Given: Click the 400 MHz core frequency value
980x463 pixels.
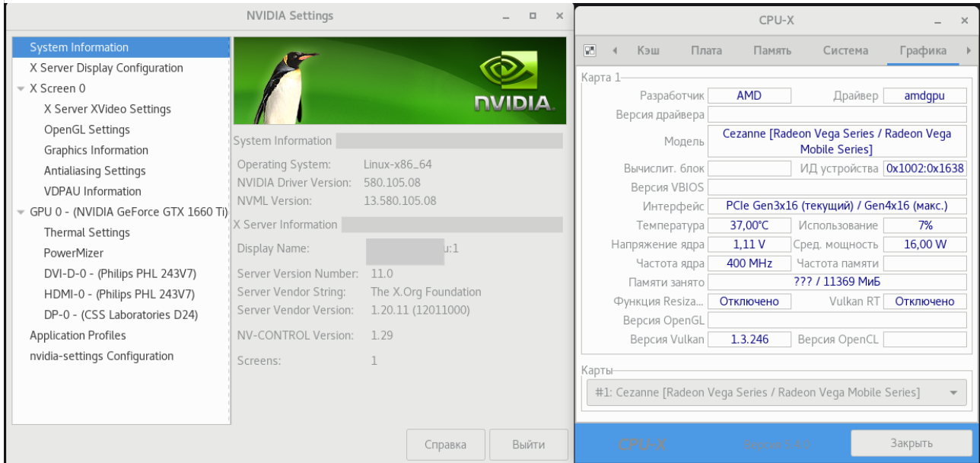Looking at the screenshot, I should pyautogui.click(x=749, y=263).
